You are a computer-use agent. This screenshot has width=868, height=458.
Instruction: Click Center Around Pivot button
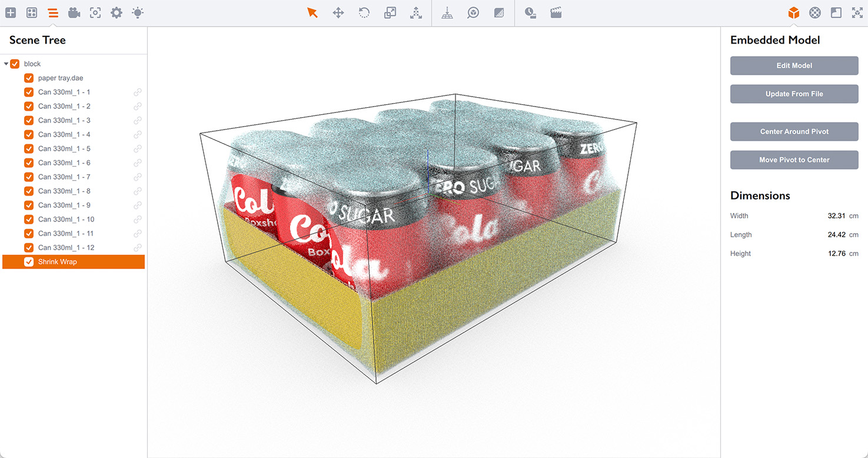click(x=794, y=131)
